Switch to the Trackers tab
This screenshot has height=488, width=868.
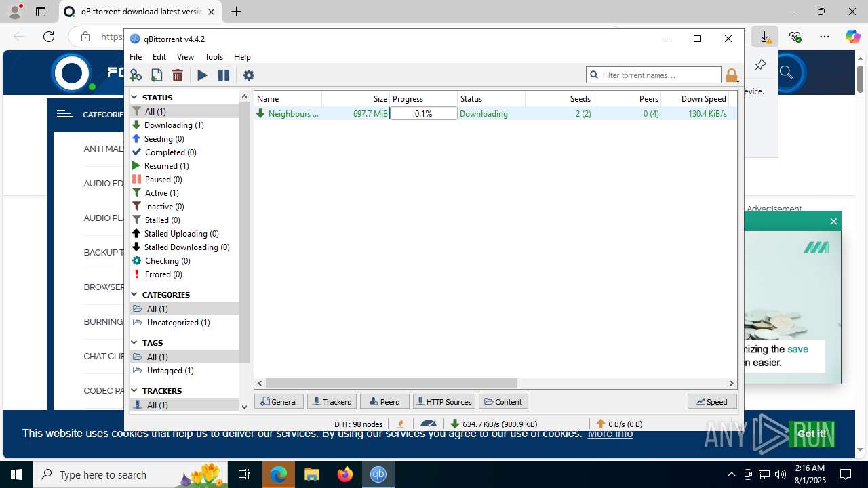(332, 401)
